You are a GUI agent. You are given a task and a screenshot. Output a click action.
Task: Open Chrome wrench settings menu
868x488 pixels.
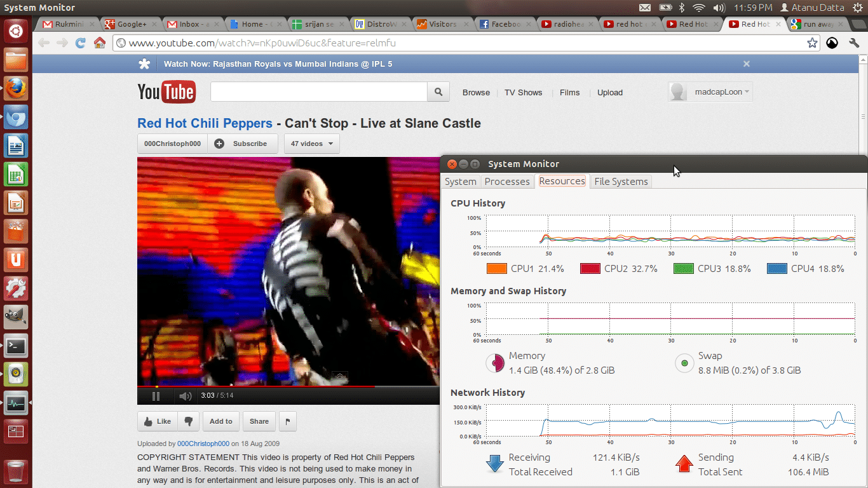853,43
